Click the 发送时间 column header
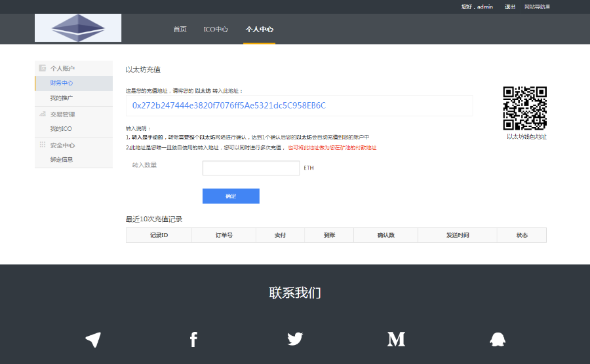Screen dimensions: 590x364 [458, 235]
